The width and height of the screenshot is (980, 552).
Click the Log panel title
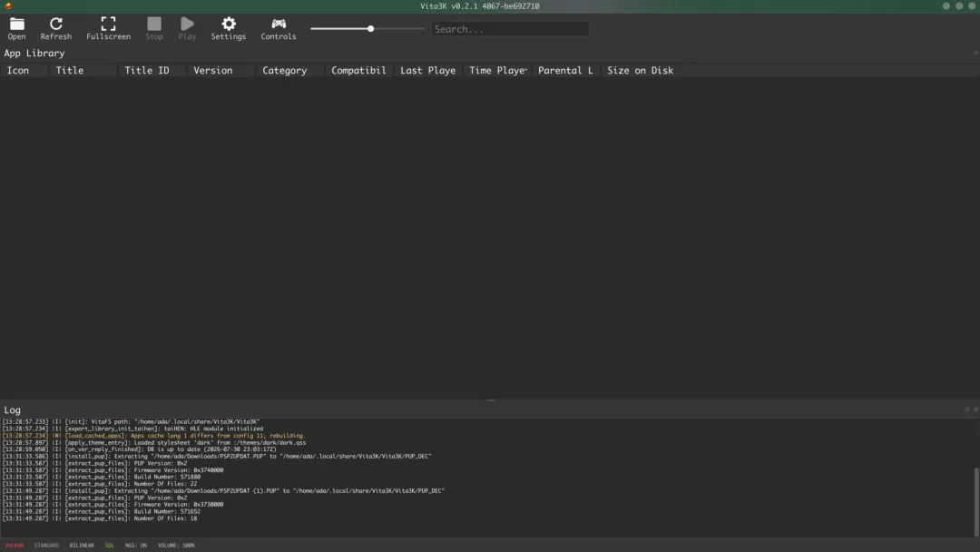tap(13, 410)
